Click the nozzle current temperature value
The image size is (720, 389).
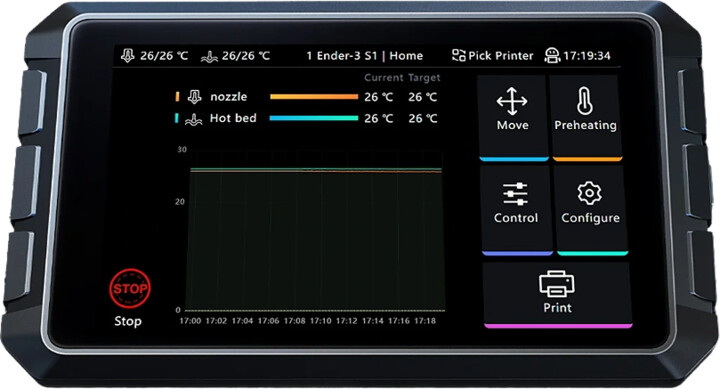(x=378, y=97)
